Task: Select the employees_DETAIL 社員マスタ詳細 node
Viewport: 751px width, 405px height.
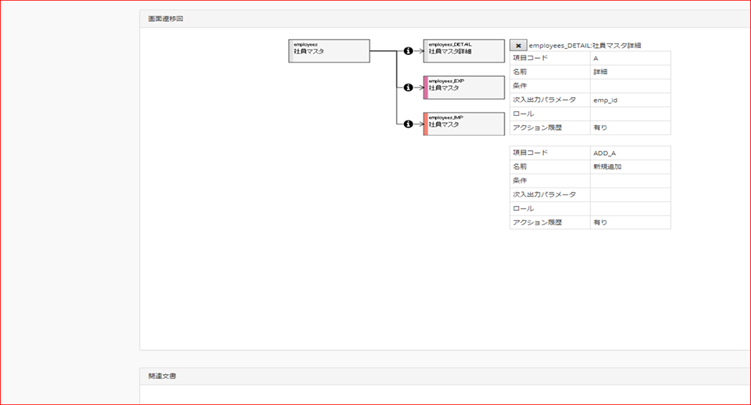Action: coord(464,51)
